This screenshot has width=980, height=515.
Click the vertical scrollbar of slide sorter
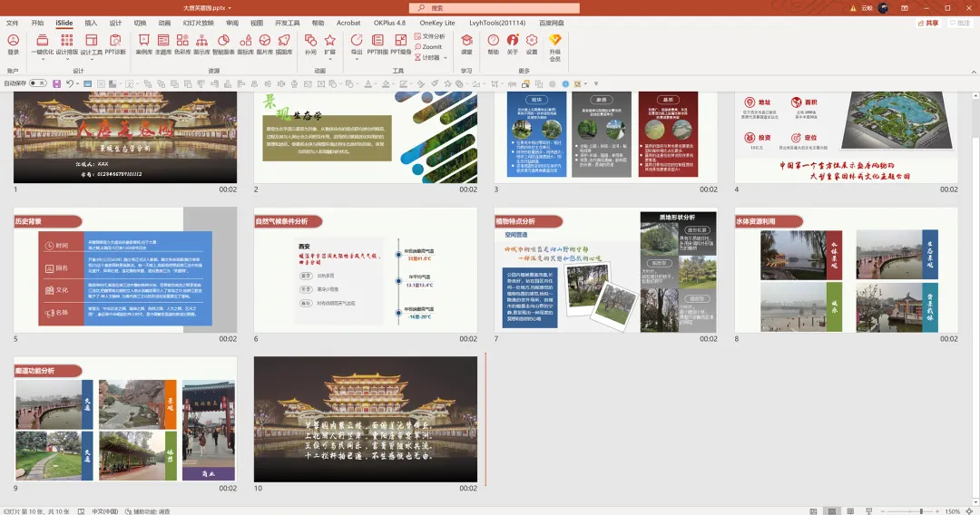point(975,298)
